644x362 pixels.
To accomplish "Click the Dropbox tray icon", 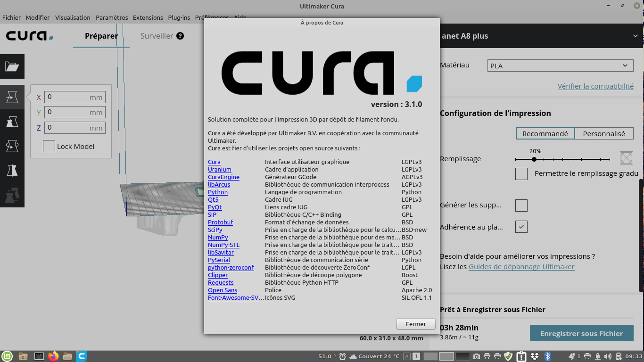I will [535, 356].
